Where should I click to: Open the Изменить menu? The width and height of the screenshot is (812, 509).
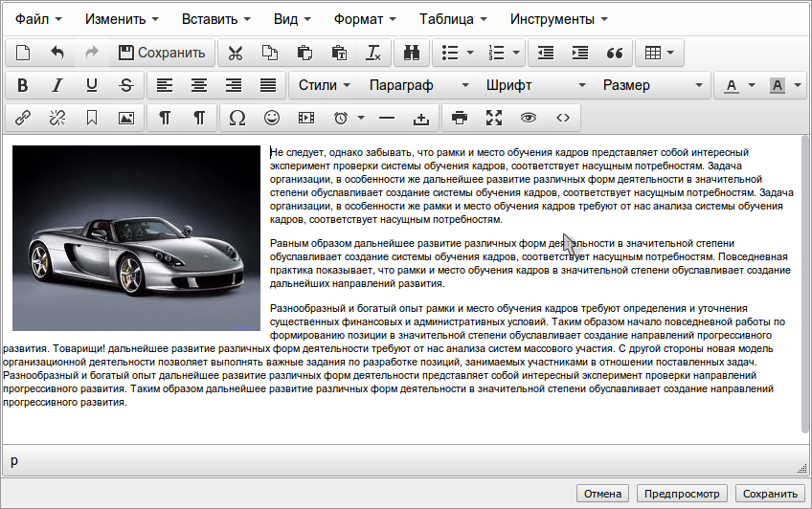pos(122,20)
